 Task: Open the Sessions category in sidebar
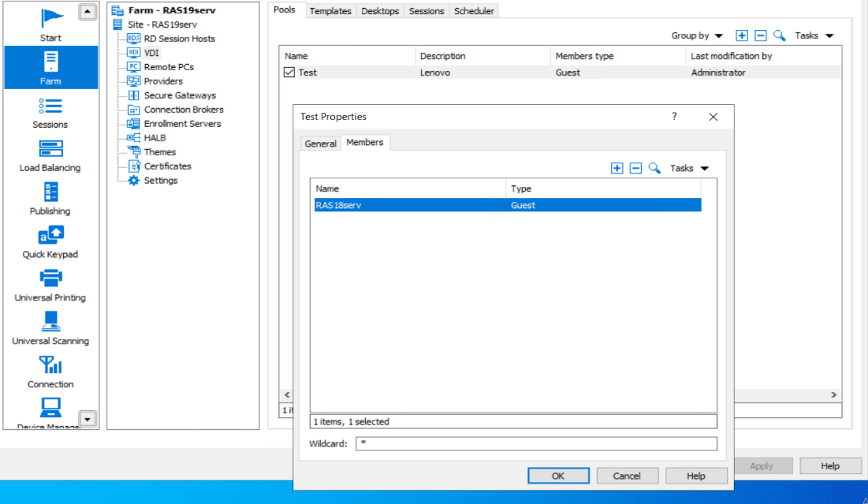(x=50, y=112)
